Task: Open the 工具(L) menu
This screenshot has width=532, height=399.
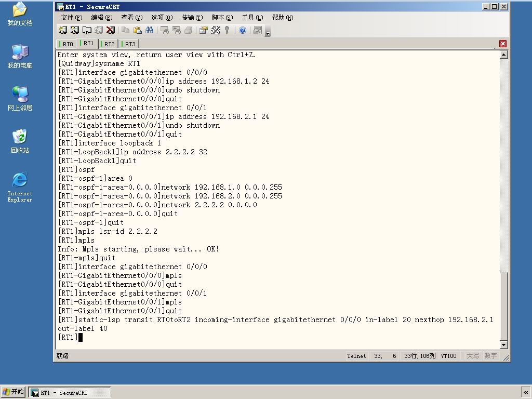Action: click(x=252, y=18)
